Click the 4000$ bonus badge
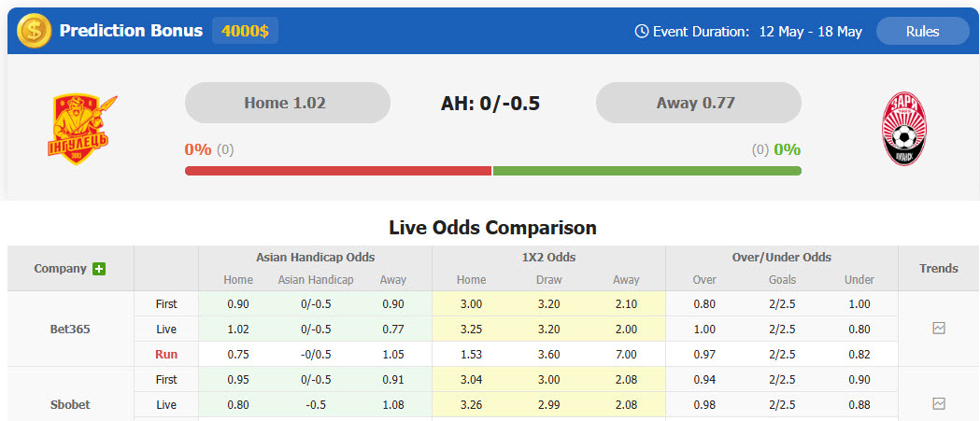 tap(245, 31)
